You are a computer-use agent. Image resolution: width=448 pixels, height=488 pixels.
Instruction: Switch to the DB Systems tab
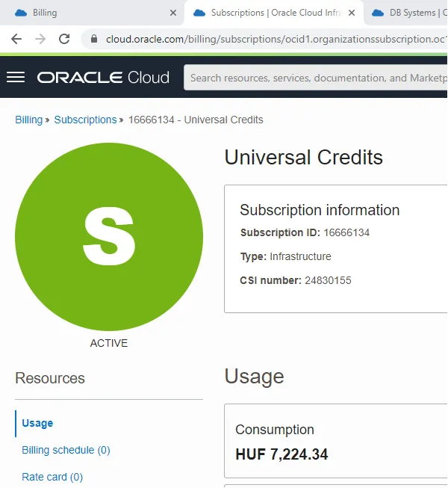[407, 13]
